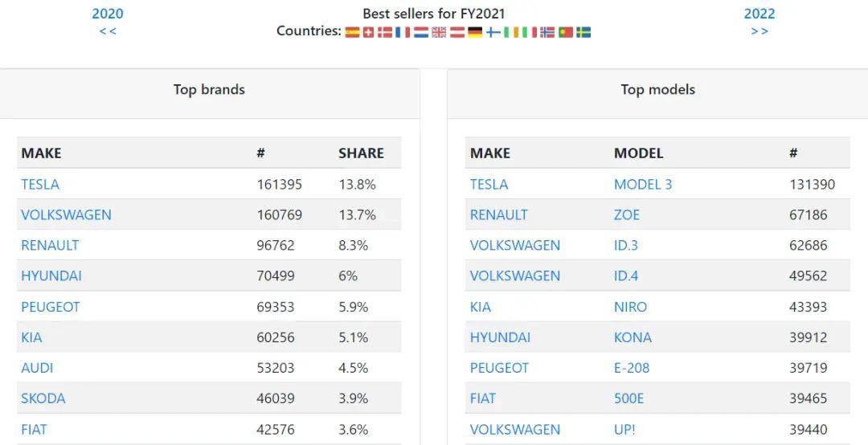Select the Switzerland flag icon

point(368,32)
